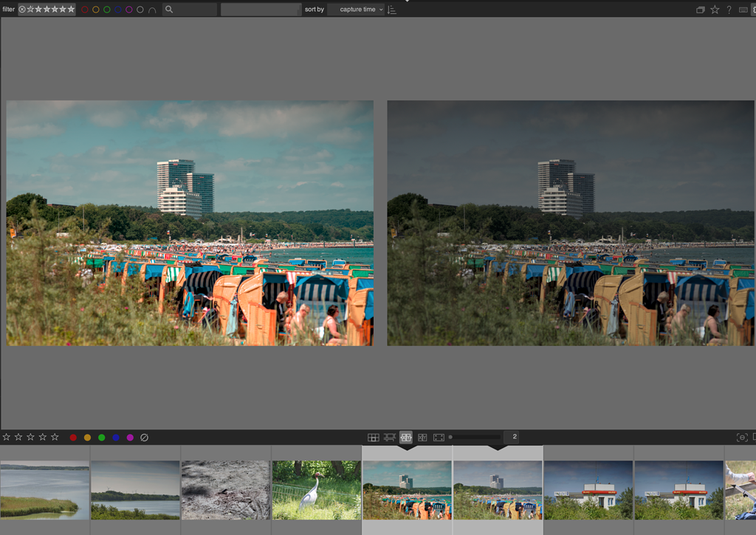
Task: Open the capture time sort dropdown
Action: [x=357, y=9]
